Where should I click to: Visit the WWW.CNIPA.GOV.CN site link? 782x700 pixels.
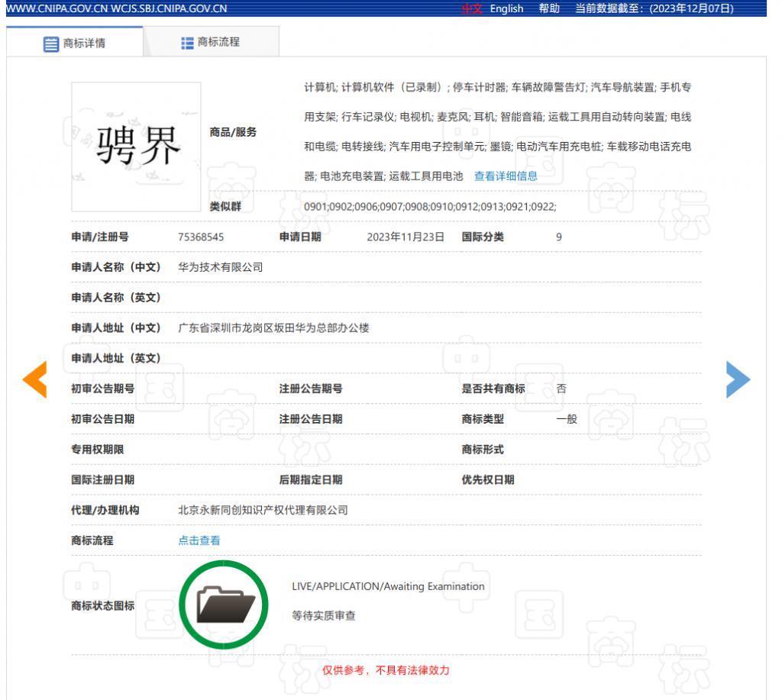click(57, 9)
